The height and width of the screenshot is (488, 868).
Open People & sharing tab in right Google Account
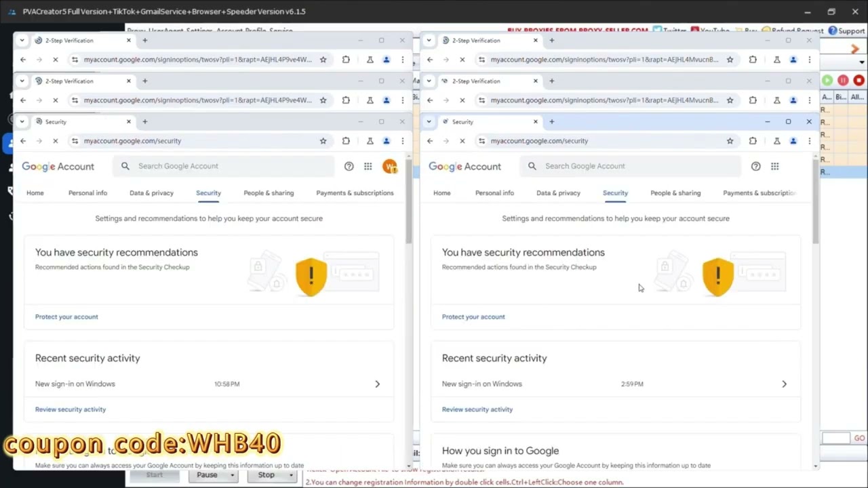point(675,193)
